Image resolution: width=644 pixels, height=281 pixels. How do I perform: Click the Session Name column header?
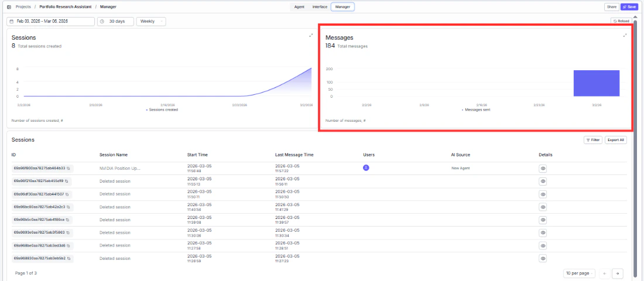pos(114,155)
